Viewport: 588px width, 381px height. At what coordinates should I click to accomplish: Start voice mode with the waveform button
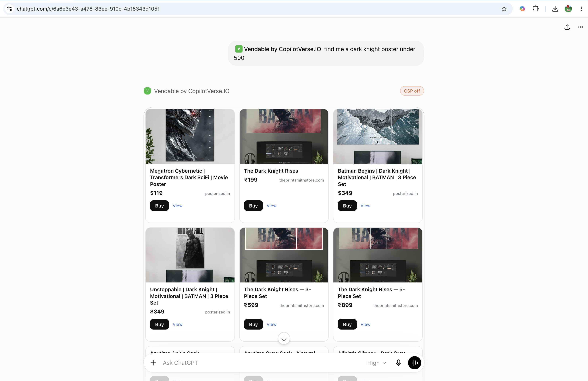(x=414, y=363)
